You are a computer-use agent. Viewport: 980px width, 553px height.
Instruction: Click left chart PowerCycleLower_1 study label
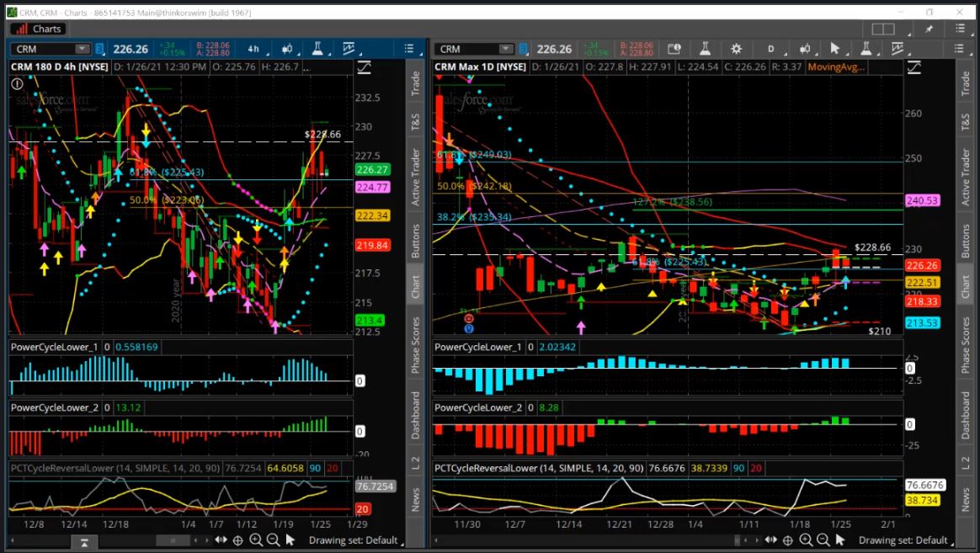pyautogui.click(x=55, y=347)
